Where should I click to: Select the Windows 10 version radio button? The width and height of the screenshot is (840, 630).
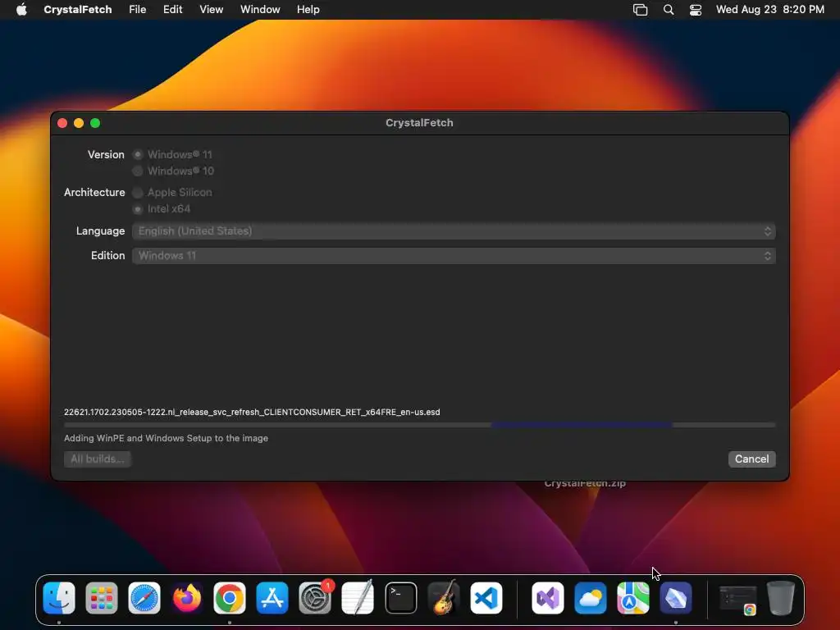pyautogui.click(x=138, y=171)
